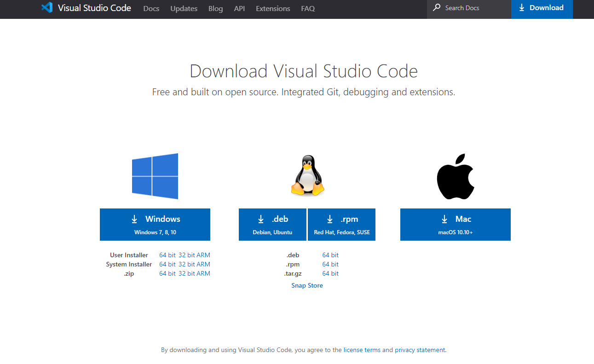This screenshot has height=364, width=594.
Task: Choose System Installer 32 bit link
Action: coord(187,264)
